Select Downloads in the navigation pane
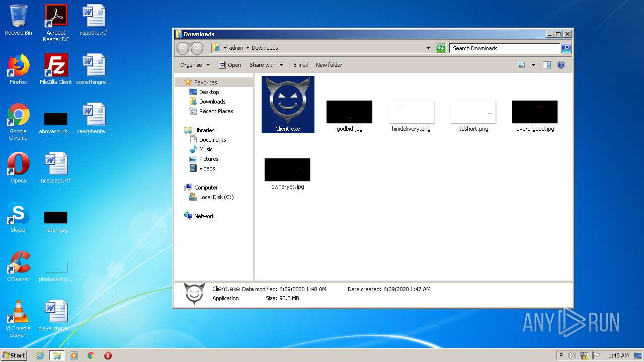The image size is (644, 362). pyautogui.click(x=212, y=102)
